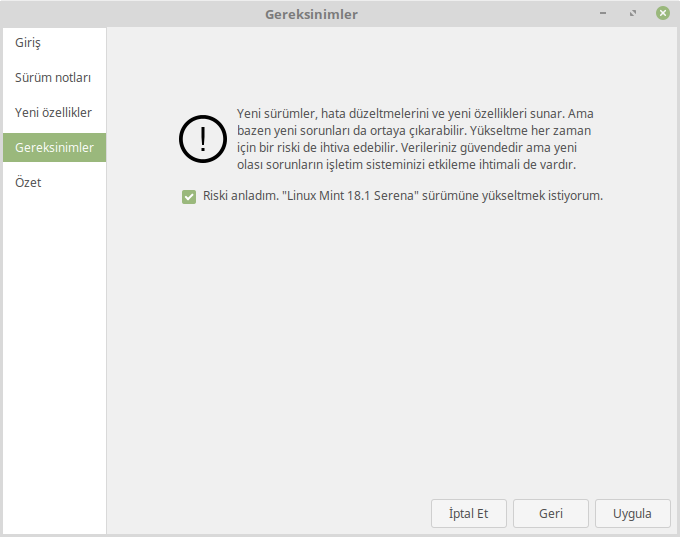Apply the upgrade with Uygula
680x537 pixels.
point(632,514)
